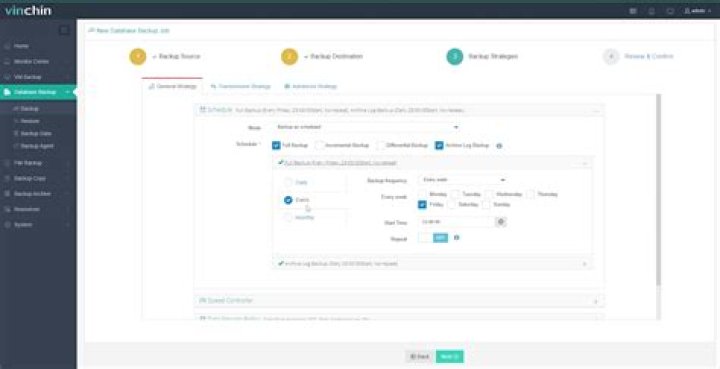Check the Tuesday checkbox
Viewport: 720px width, 369px height.
[x=456, y=194]
